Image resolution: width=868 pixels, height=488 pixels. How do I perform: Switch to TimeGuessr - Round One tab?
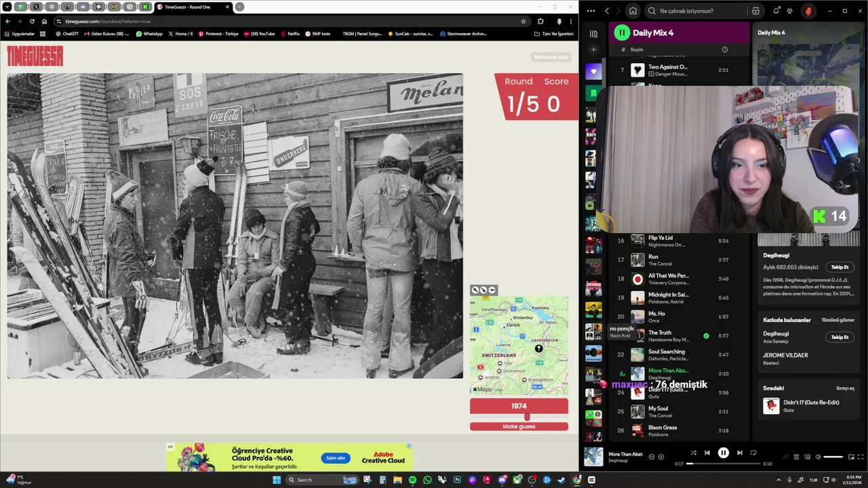coord(193,7)
